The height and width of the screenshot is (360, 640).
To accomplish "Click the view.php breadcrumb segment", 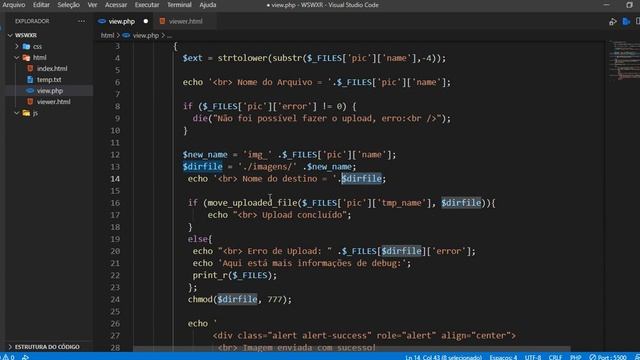I will 146,36.
